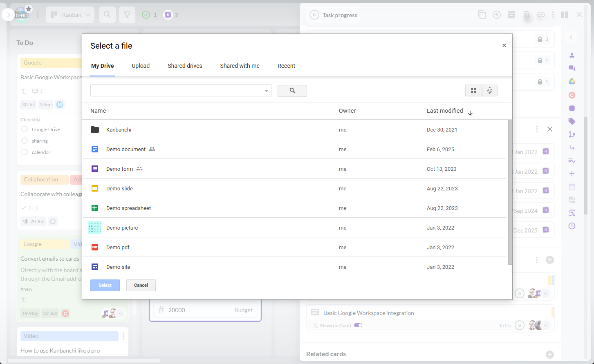Screen dimensions: 594x364
Task: Click the Demo picture thumbnail
Action: (95, 228)
